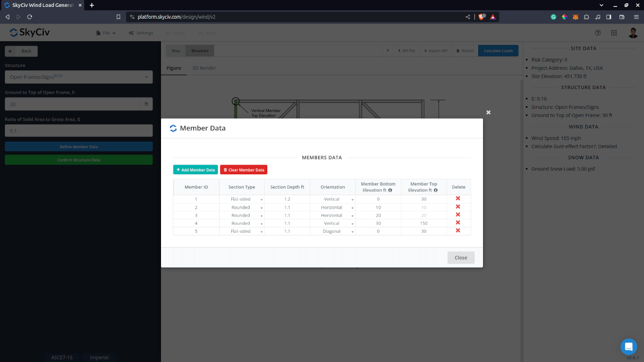
Task: Close the Member Data modal with X
Action: 488,112
